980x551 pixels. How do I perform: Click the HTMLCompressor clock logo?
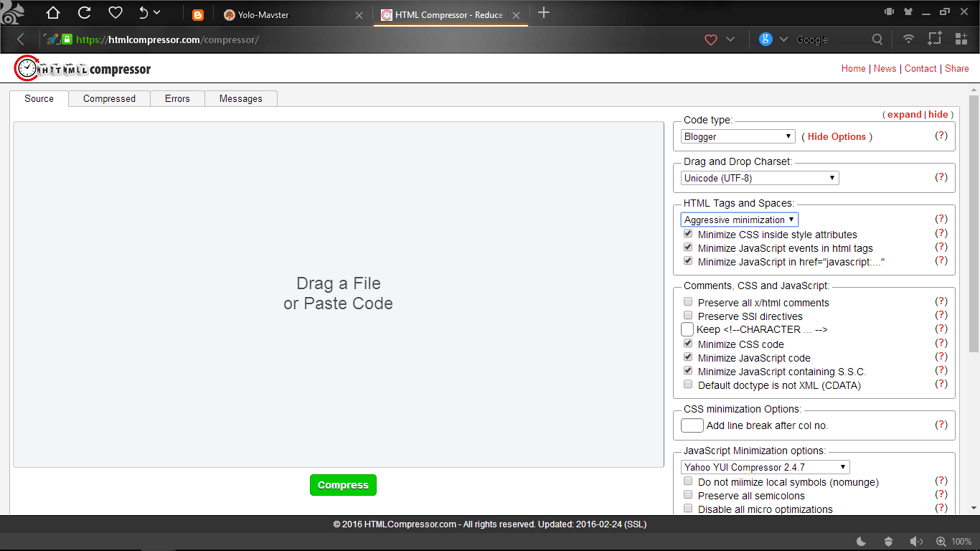[x=27, y=67]
